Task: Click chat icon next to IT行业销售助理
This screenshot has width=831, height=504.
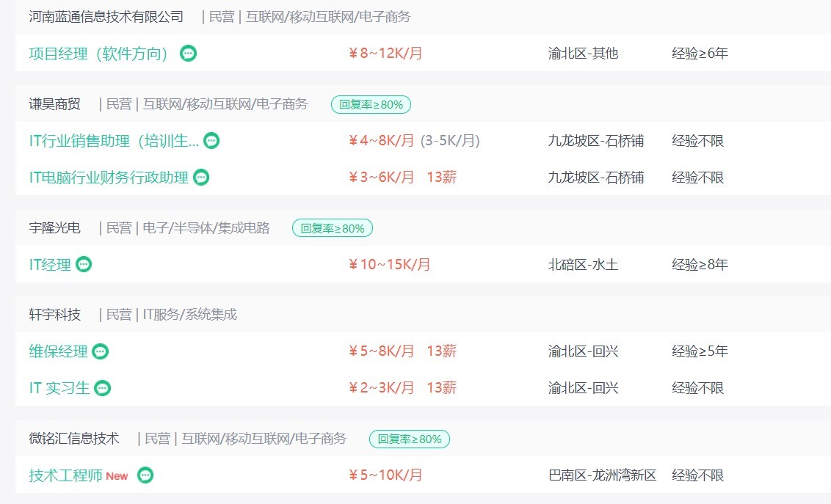Action: pos(211,141)
